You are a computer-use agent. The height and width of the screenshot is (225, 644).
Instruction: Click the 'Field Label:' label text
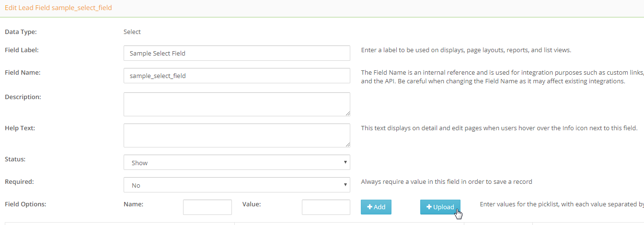[22, 49]
